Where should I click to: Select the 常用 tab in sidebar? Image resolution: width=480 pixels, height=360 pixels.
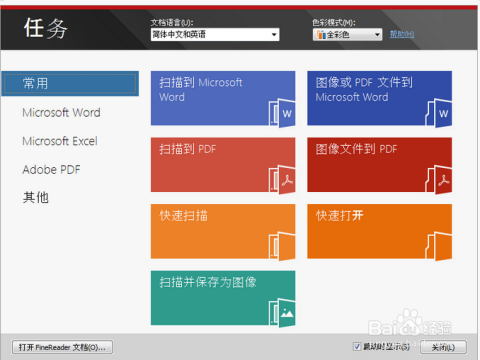tap(70, 83)
